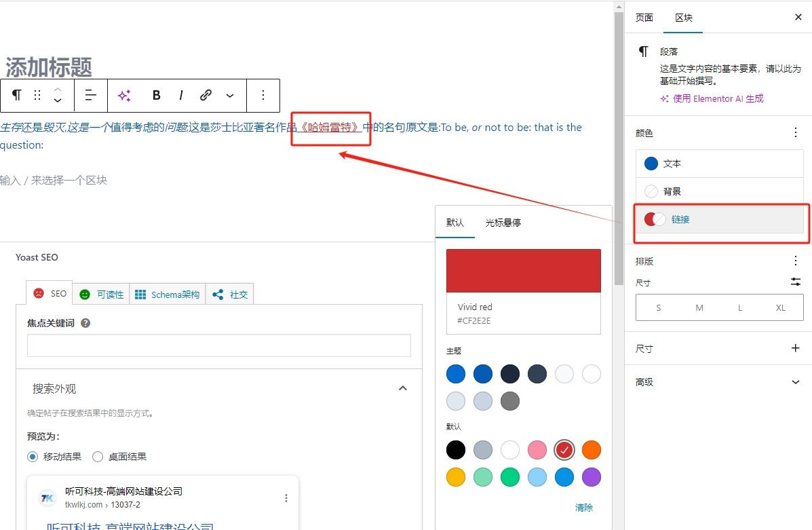Choose the cyan bluish gray default swatch
Image resolution: width=812 pixels, height=530 pixels.
coord(482,450)
